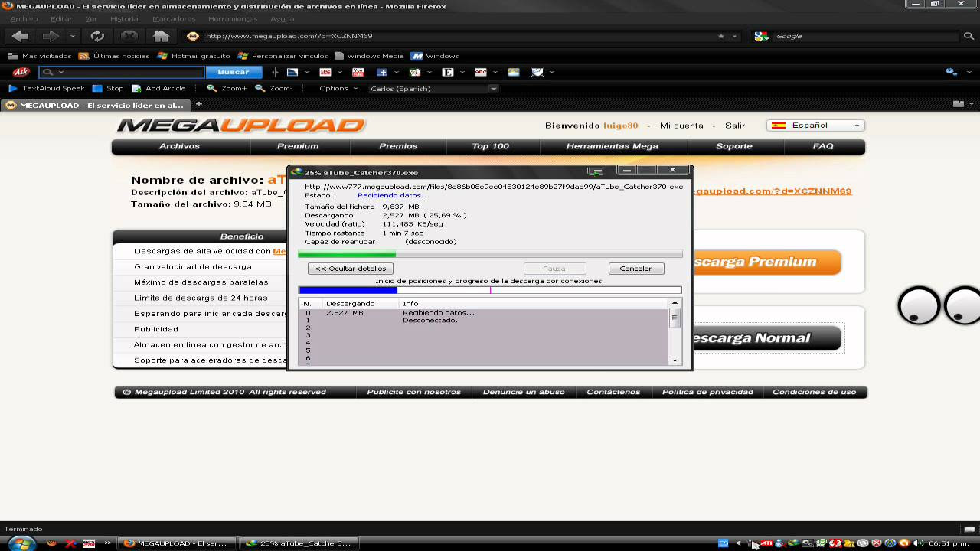Viewport: 980px width, 551px height.
Task: Open the Hotmail gratuito bookmark
Action: coord(194,56)
